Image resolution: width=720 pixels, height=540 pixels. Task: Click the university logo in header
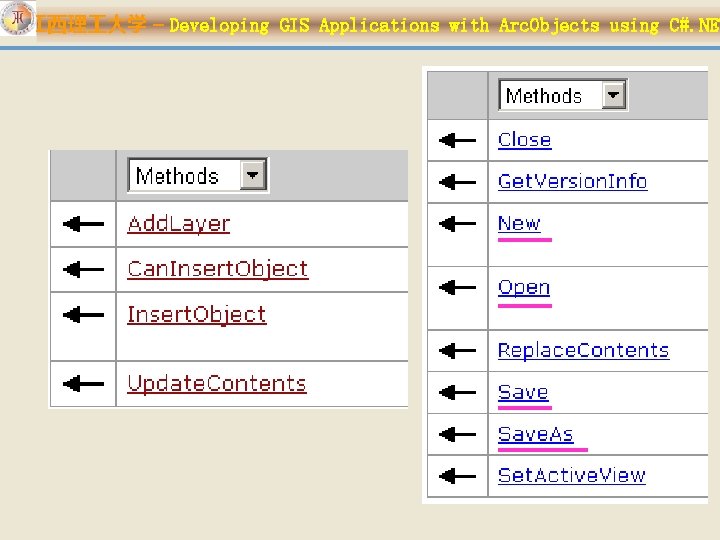17,18
